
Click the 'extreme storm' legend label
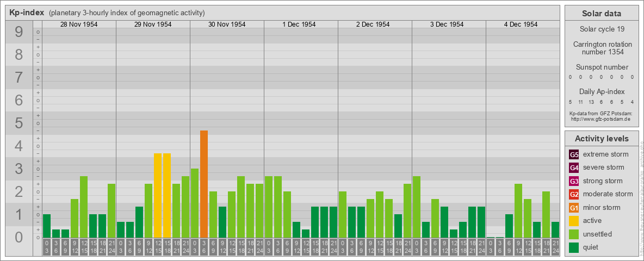point(606,154)
